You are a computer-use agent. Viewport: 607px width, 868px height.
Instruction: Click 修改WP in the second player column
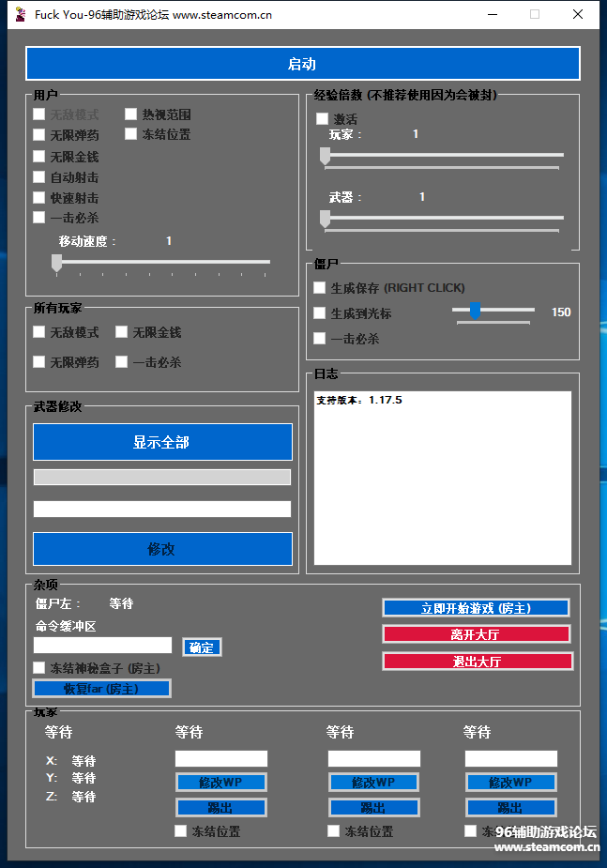pyautogui.click(x=221, y=783)
